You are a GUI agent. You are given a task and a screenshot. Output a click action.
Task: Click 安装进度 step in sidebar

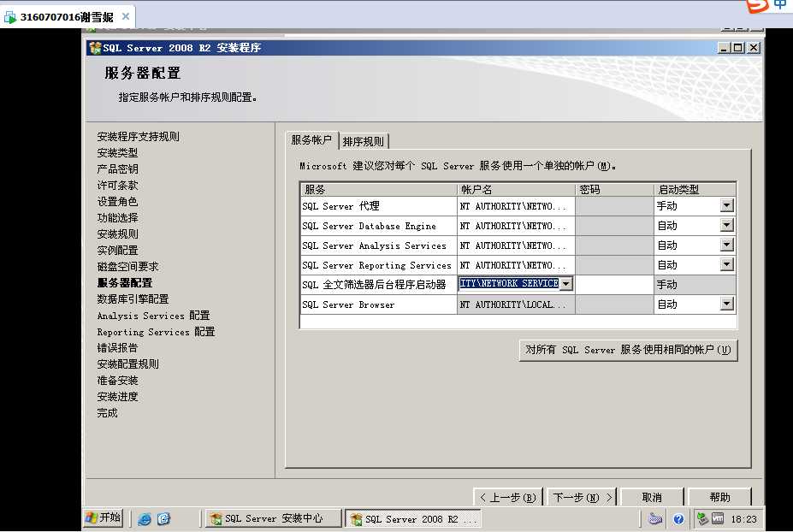117,397
